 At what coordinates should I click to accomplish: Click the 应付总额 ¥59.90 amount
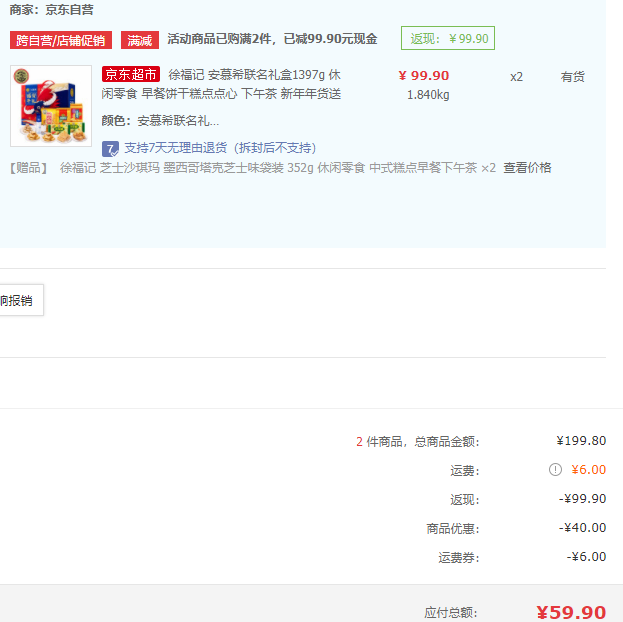pos(571,612)
